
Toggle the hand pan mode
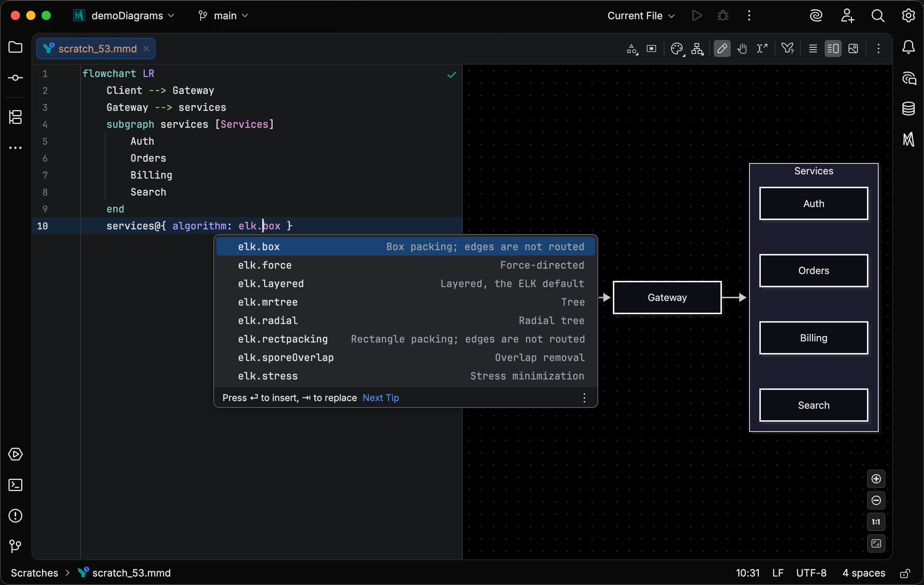[x=742, y=49]
